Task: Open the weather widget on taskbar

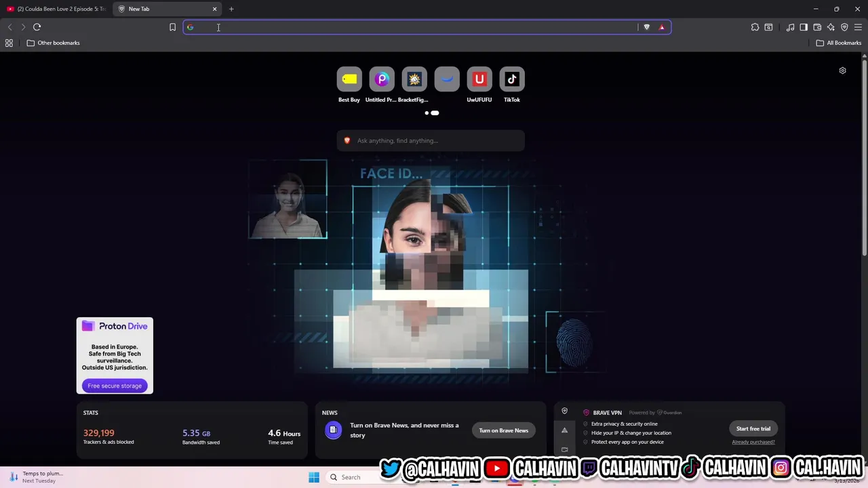Action: click(37, 477)
